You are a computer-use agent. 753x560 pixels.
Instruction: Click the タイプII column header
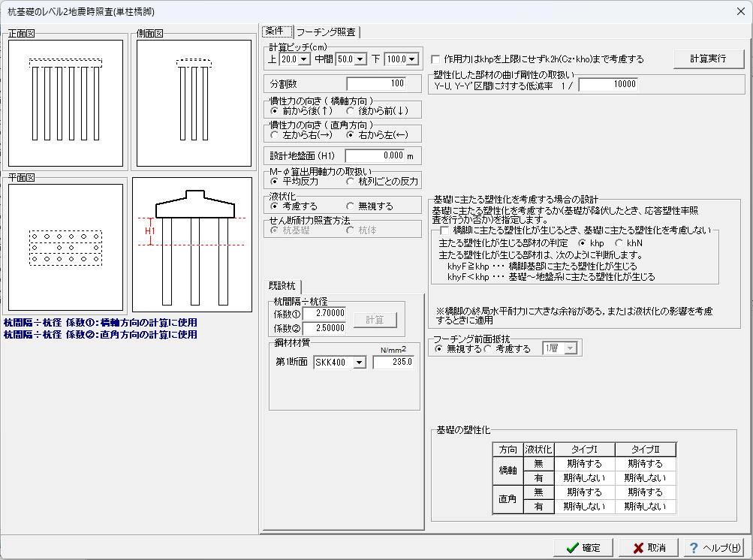646,450
